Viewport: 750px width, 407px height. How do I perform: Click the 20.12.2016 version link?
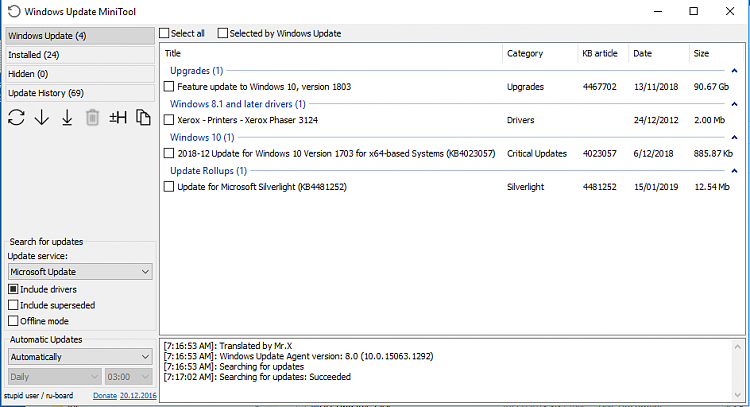138,396
